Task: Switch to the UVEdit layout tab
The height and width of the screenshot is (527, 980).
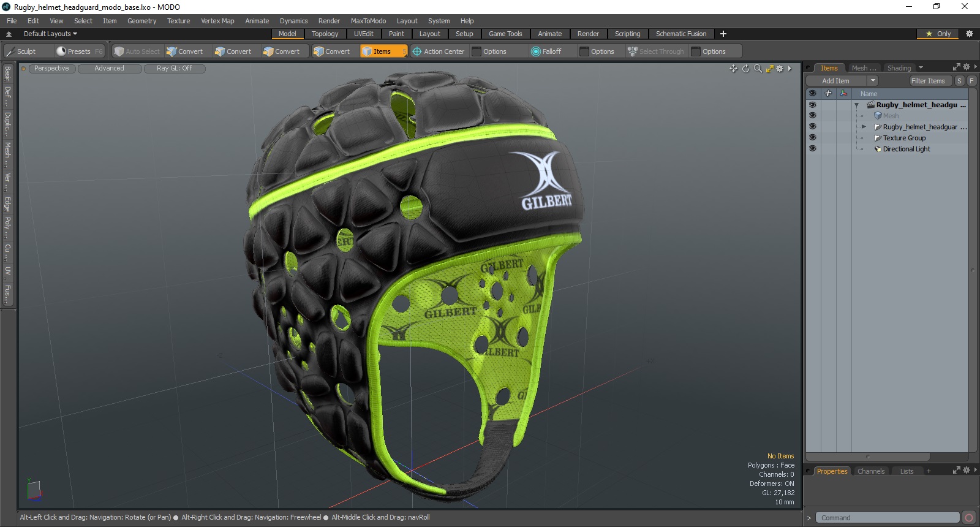Action: click(363, 34)
